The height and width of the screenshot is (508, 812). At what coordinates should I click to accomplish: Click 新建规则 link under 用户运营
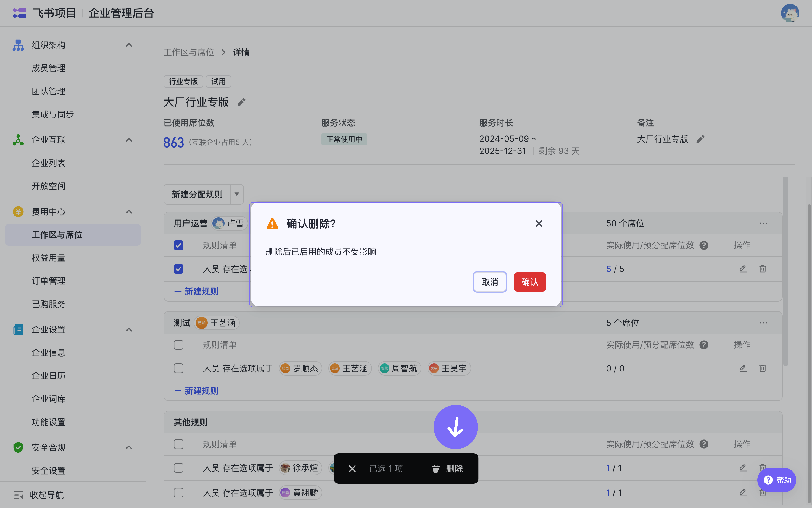[196, 291]
